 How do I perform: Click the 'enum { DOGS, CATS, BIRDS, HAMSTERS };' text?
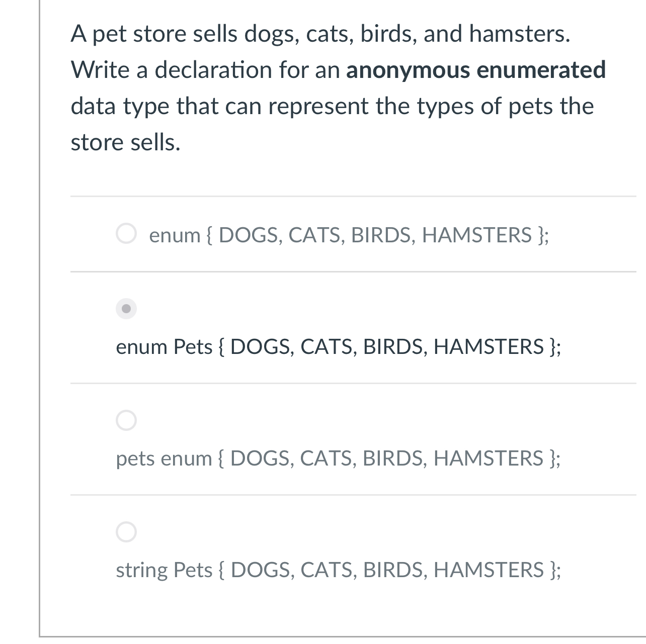coord(349,234)
